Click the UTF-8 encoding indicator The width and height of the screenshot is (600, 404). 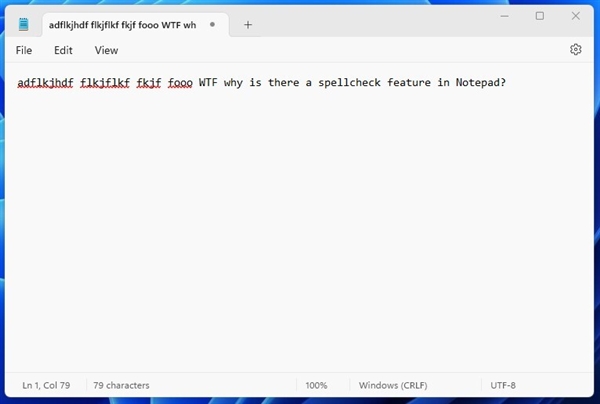click(x=503, y=385)
